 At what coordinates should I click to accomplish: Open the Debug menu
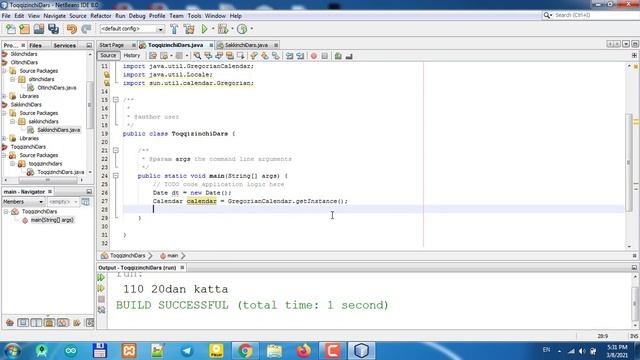[x=137, y=16]
